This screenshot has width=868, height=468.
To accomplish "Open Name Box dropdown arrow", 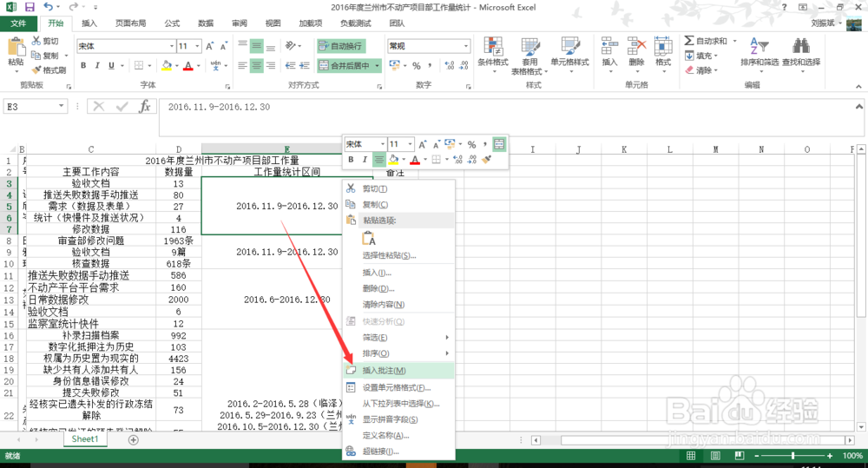I will tap(62, 106).
